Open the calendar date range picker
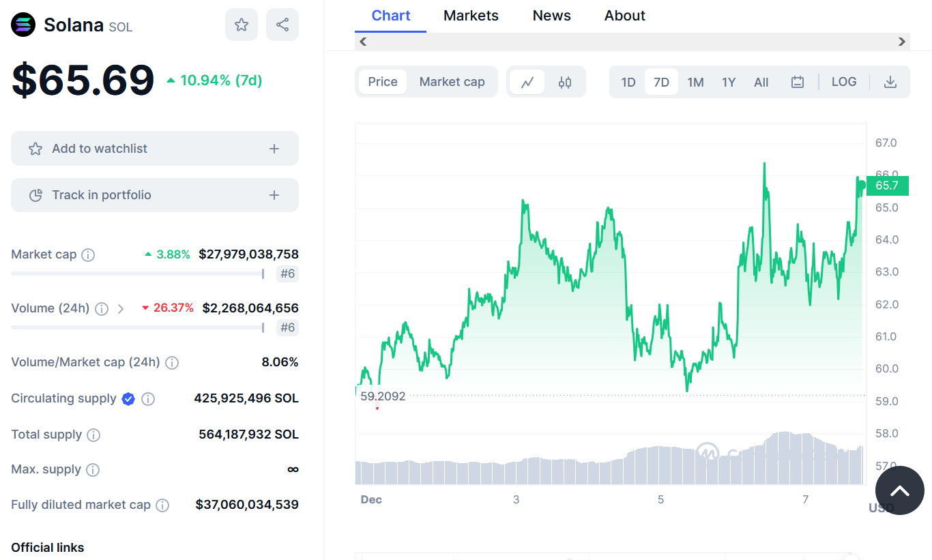The width and height of the screenshot is (932, 560). (x=798, y=83)
